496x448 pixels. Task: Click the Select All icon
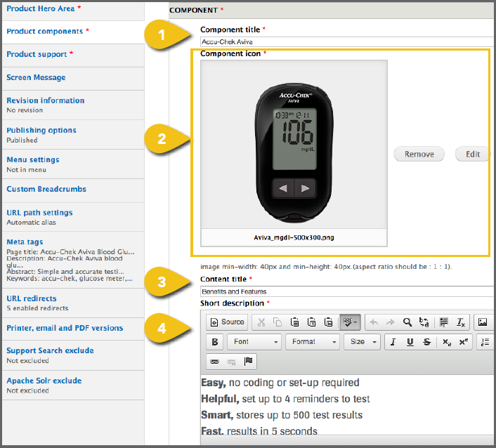(444, 322)
